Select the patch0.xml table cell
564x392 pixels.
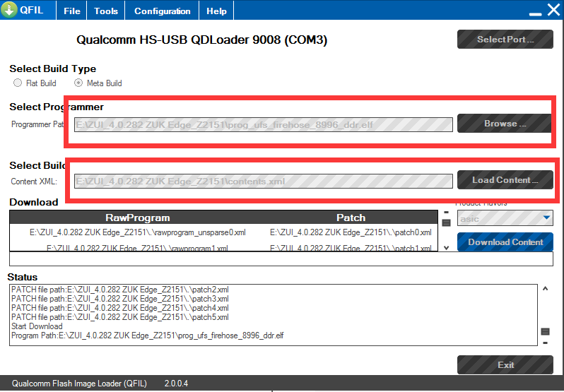pos(351,232)
